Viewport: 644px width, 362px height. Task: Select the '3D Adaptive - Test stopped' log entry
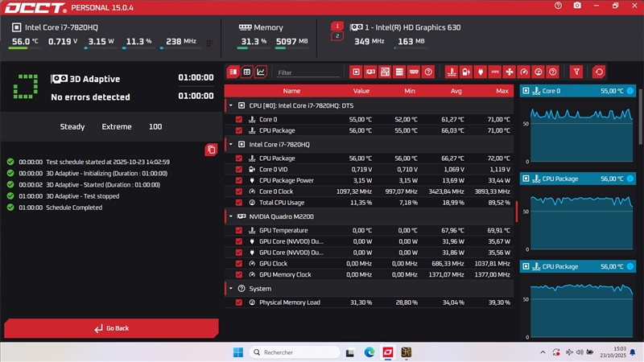83,196
